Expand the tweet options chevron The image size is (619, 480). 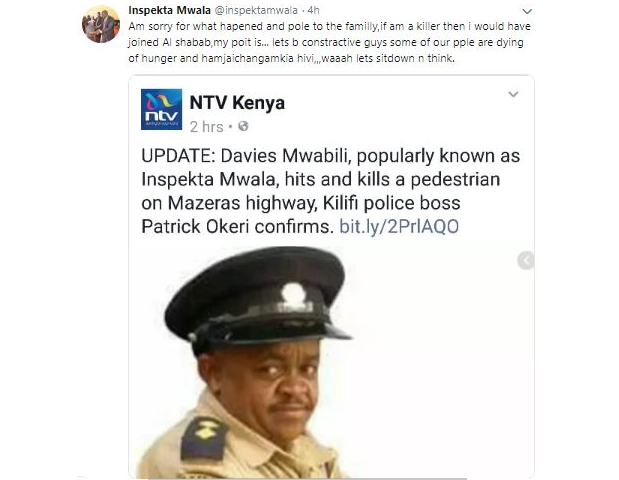click(x=527, y=11)
